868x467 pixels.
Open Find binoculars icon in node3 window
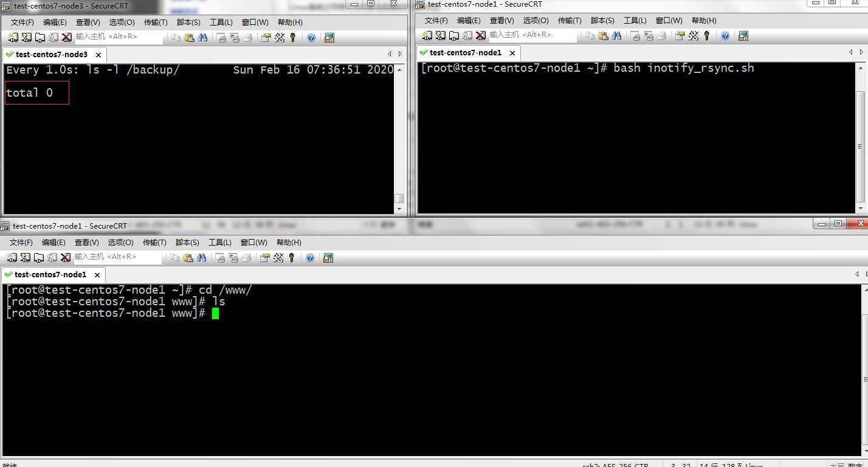click(203, 38)
